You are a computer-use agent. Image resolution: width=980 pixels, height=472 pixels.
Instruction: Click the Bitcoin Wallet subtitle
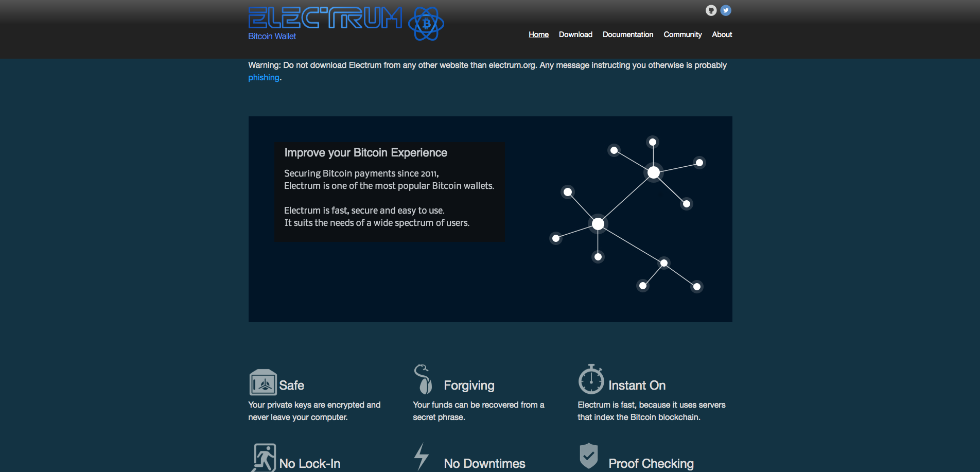pos(272,36)
